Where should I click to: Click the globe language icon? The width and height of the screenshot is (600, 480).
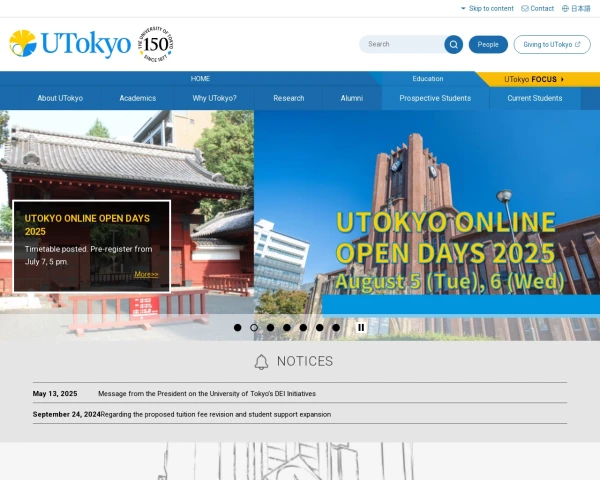pos(565,8)
